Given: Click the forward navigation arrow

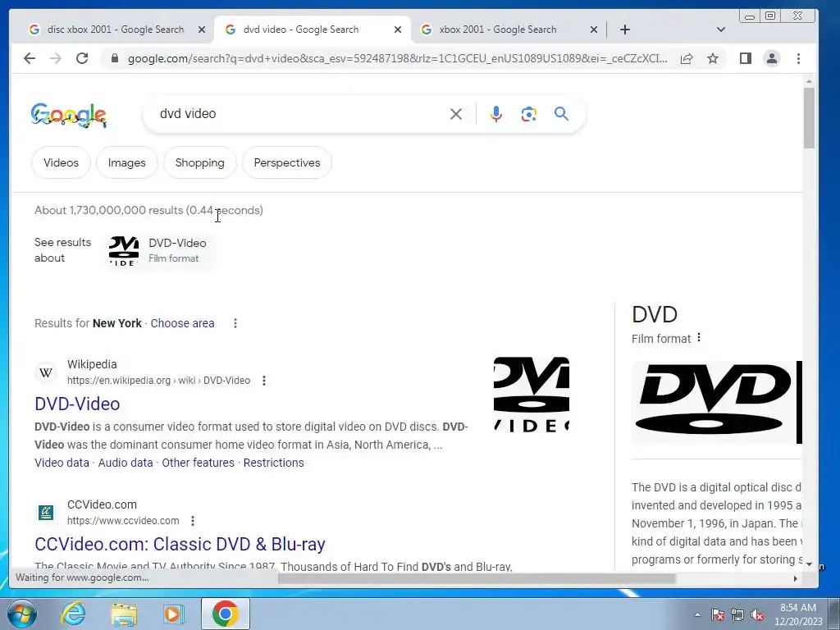Looking at the screenshot, I should coord(56,58).
